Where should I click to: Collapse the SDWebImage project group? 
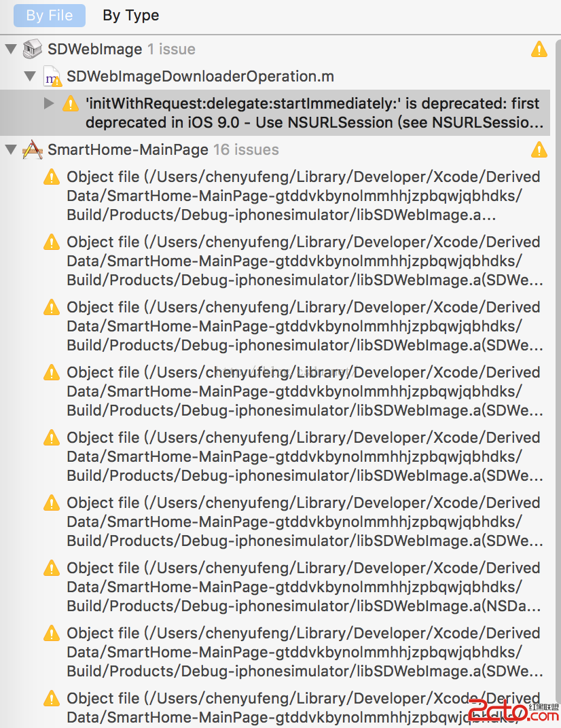[11, 48]
